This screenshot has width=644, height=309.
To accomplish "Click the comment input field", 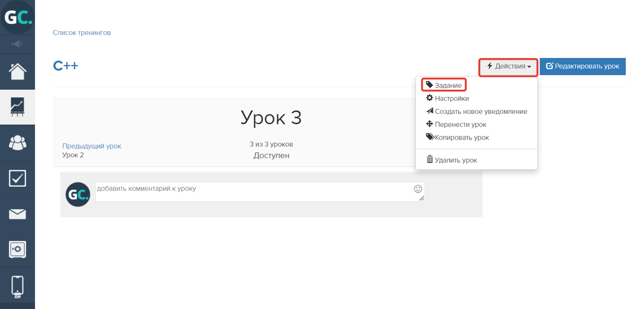I will tap(252, 192).
